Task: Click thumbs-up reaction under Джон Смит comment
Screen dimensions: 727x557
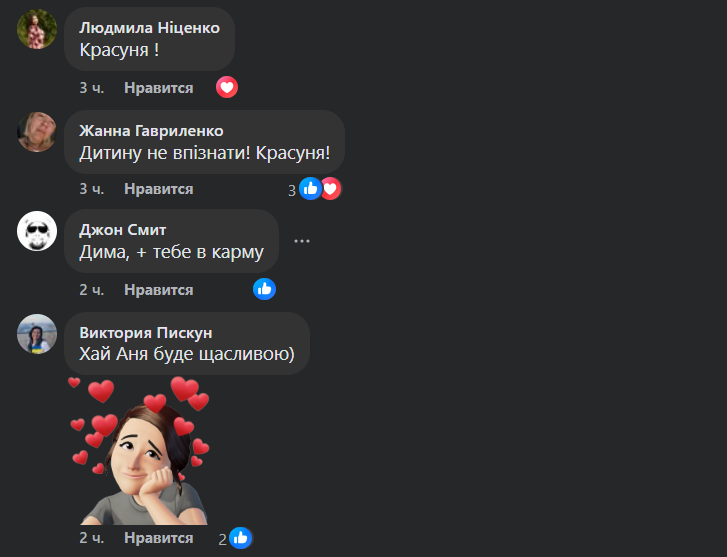Action: click(x=264, y=289)
